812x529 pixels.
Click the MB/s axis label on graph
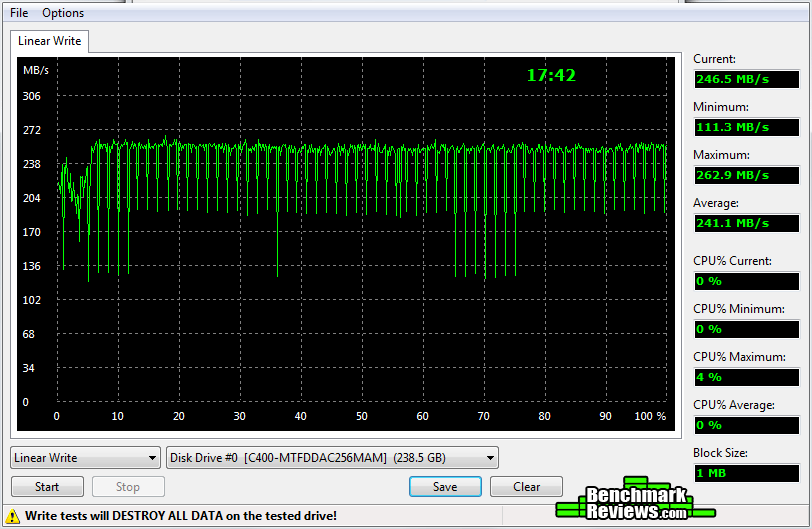coord(36,70)
